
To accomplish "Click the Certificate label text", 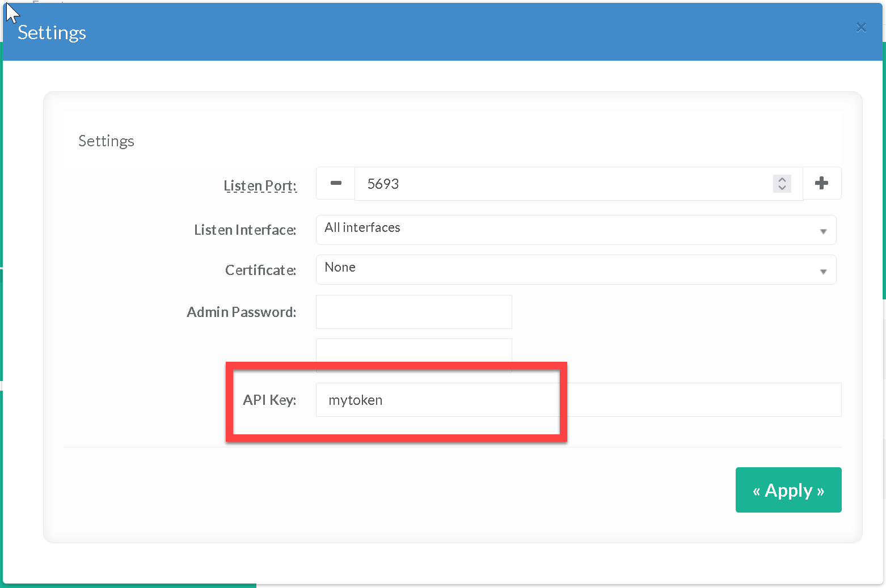I will (260, 270).
